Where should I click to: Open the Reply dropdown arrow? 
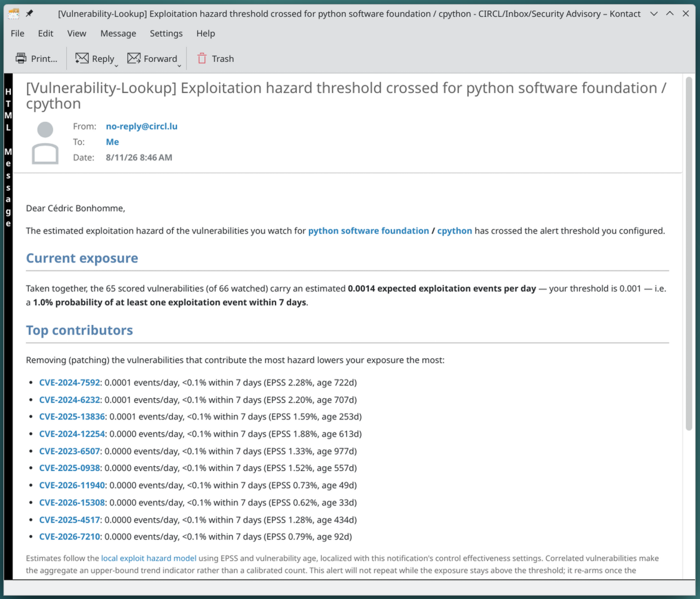tap(116, 66)
